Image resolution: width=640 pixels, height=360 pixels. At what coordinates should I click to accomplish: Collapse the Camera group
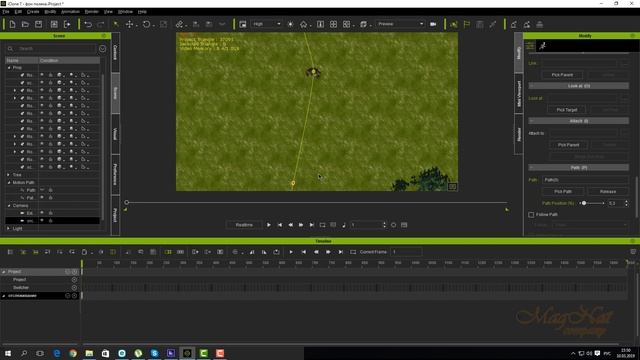pyautogui.click(x=9, y=206)
